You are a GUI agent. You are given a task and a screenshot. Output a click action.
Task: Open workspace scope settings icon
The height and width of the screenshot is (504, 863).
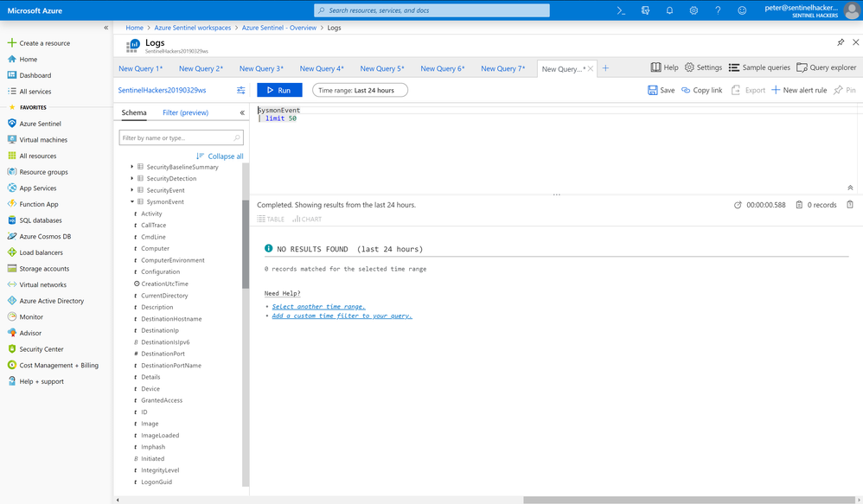coord(240,90)
